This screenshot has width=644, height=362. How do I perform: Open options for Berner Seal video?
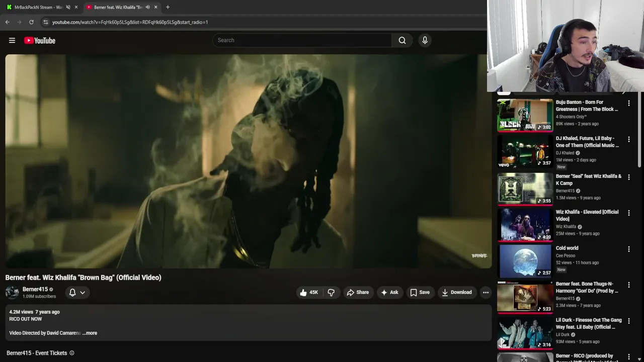pos(628,177)
